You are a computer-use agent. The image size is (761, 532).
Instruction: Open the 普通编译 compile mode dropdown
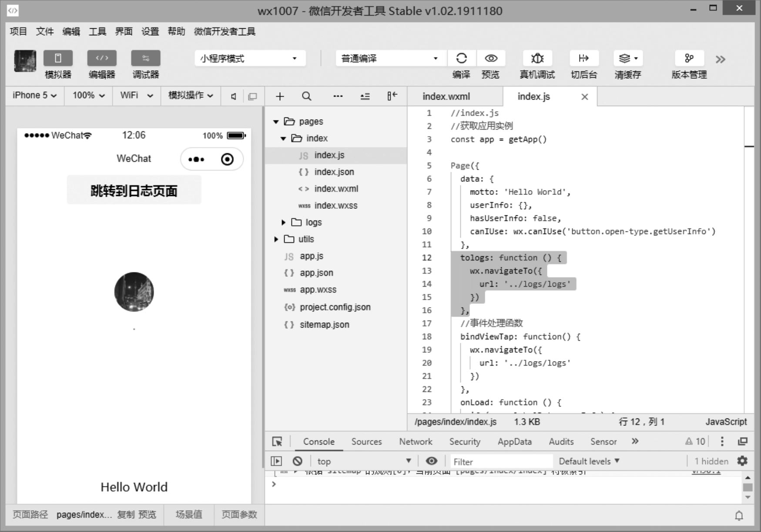coord(391,58)
